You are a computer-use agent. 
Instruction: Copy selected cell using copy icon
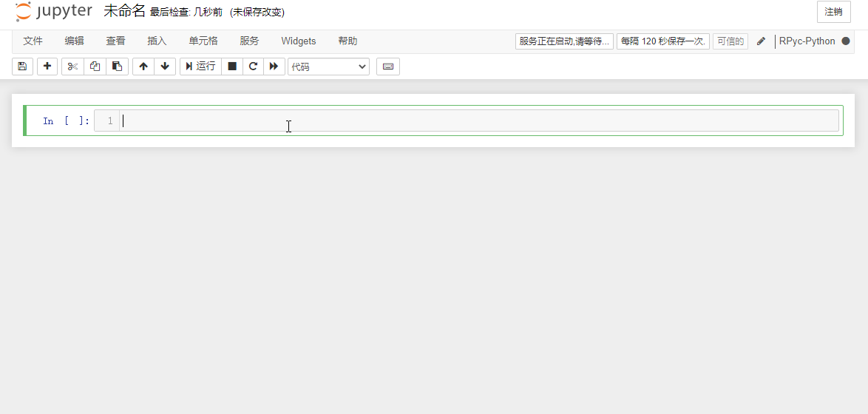[95, 67]
